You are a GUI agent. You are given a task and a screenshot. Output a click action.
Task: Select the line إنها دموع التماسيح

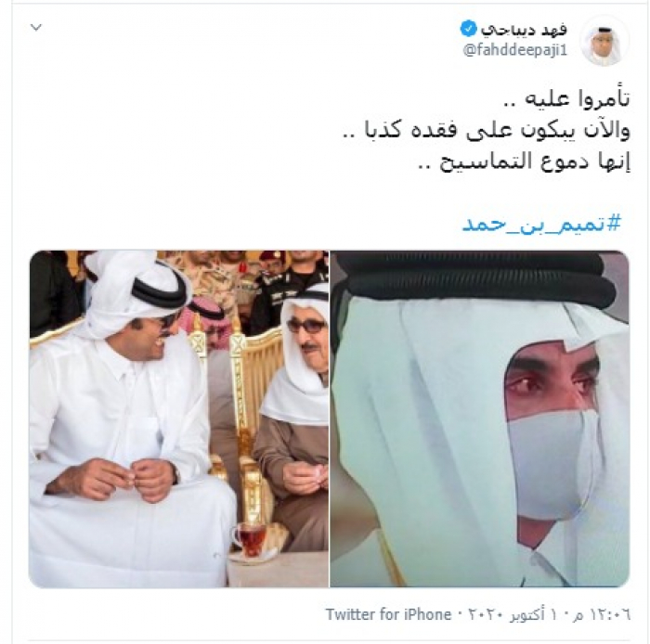click(x=524, y=161)
